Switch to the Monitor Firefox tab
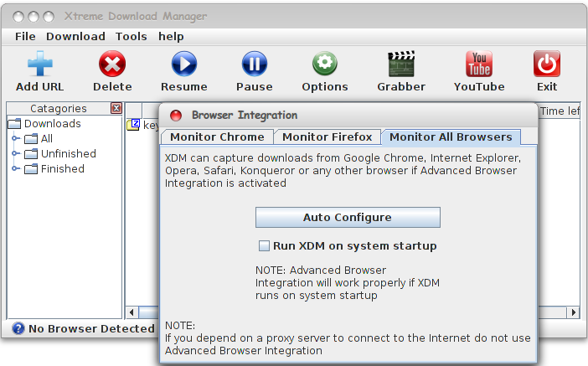Viewport: 588px width, 366px height. coord(327,137)
